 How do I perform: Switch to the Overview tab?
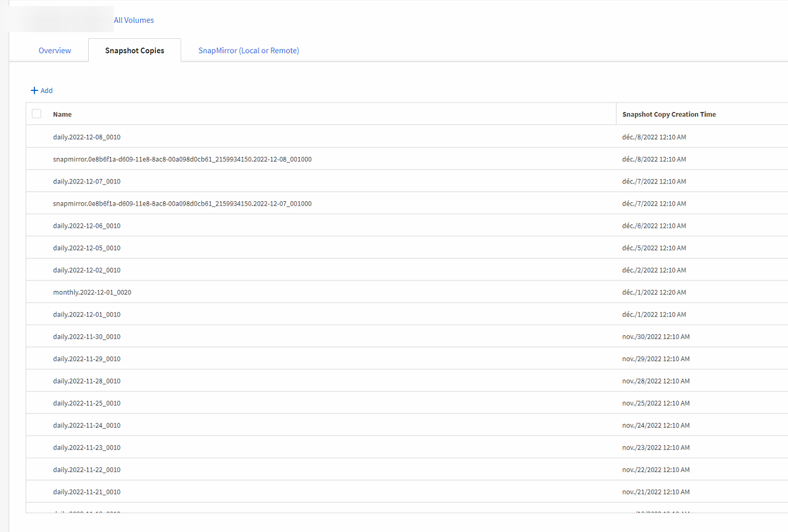tap(54, 50)
